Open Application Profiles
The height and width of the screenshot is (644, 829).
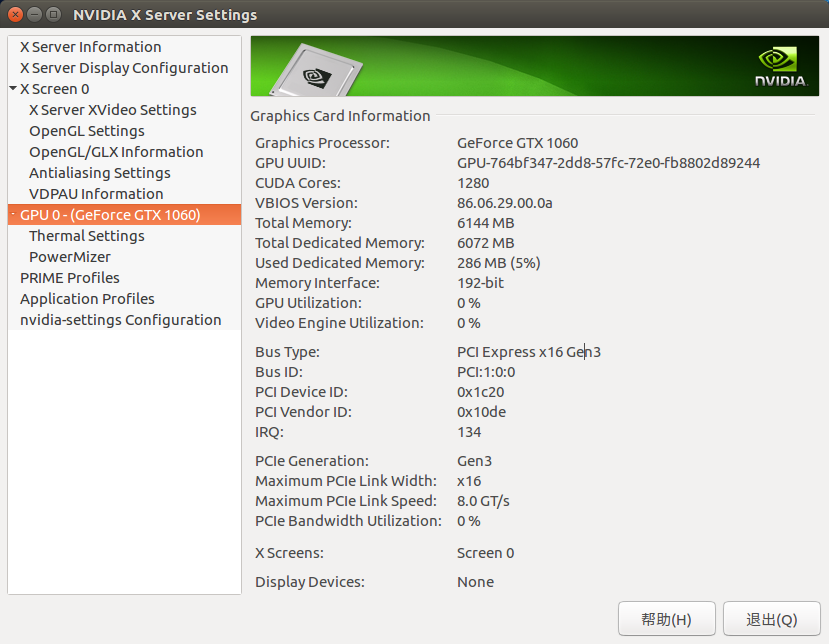click(87, 299)
